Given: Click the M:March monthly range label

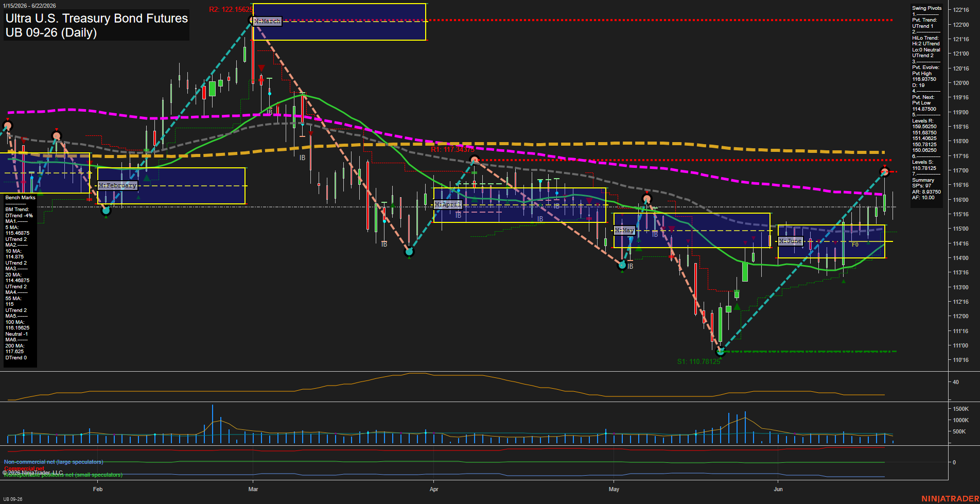Looking at the screenshot, I should pyautogui.click(x=268, y=21).
